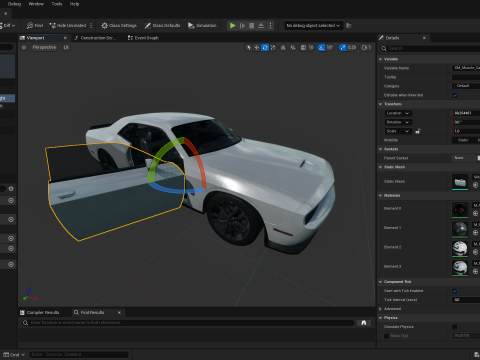Open the Category Default dropdown
Image resolution: width=480 pixels, height=360 pixels.
pos(466,86)
